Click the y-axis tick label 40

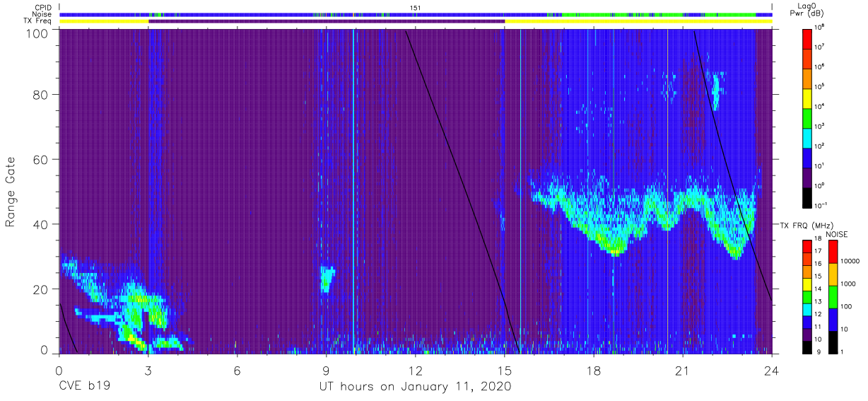point(41,224)
